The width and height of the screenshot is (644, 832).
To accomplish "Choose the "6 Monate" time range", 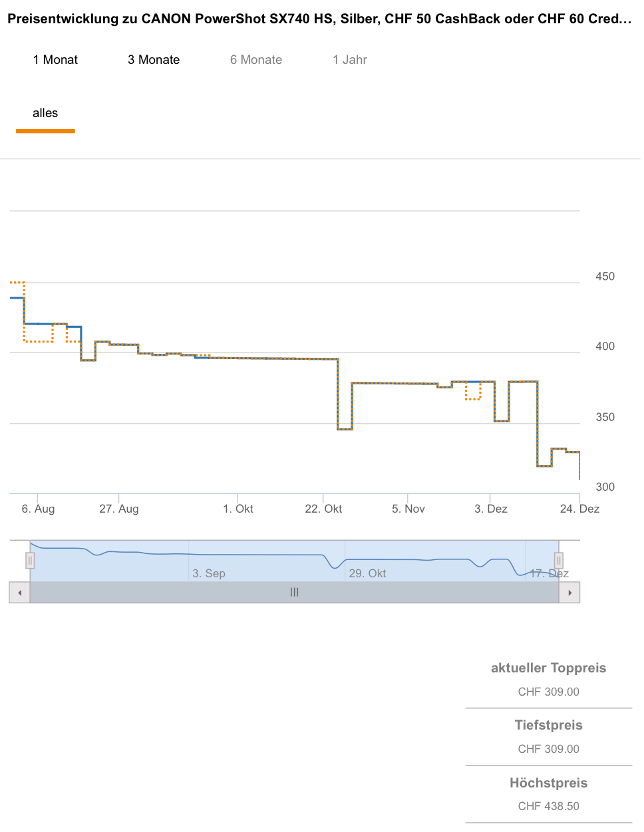I will click(x=256, y=60).
